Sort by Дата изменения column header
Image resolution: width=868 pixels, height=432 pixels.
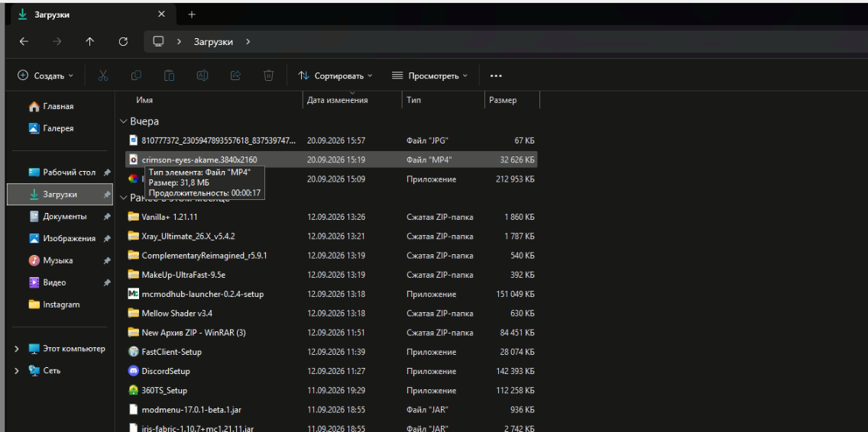(337, 100)
